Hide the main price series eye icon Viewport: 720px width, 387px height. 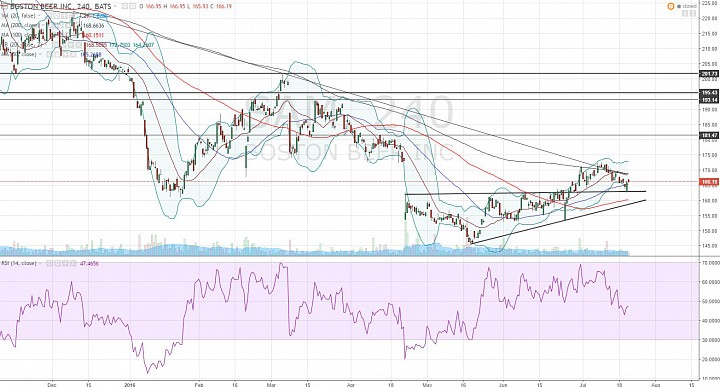[125, 6]
